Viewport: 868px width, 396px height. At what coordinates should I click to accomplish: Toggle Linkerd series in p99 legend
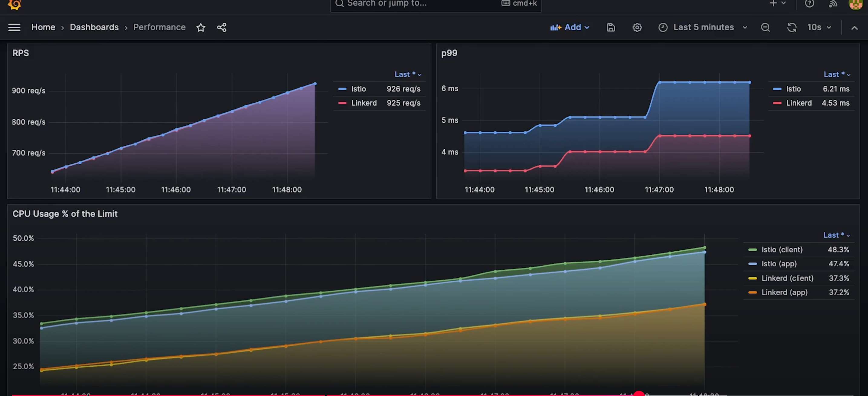(x=798, y=103)
